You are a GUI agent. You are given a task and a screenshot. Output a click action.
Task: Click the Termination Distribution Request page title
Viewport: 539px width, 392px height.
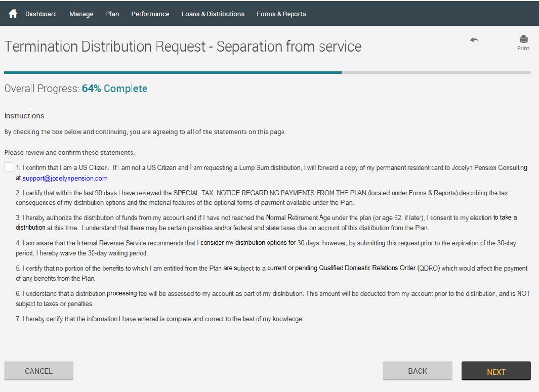click(x=183, y=47)
